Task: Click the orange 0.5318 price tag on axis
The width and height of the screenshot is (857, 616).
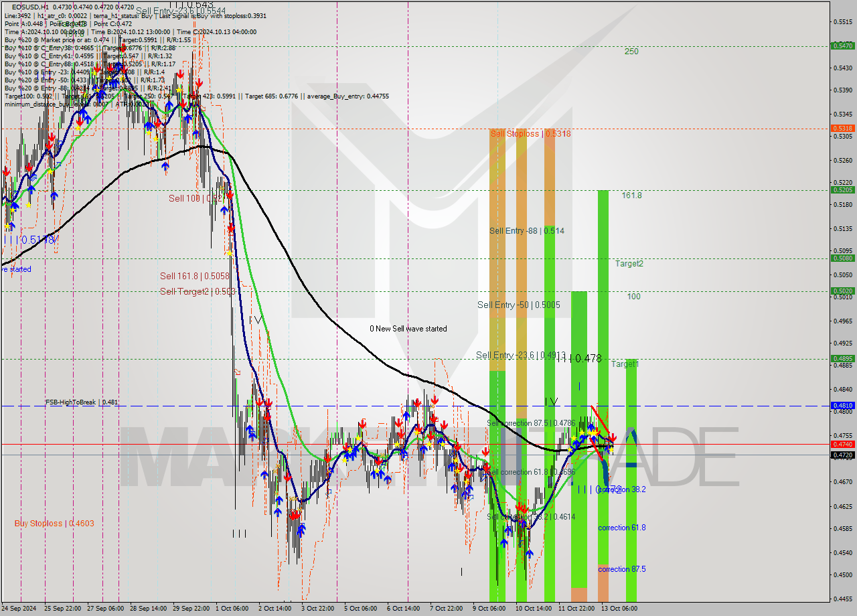Action: (842, 128)
